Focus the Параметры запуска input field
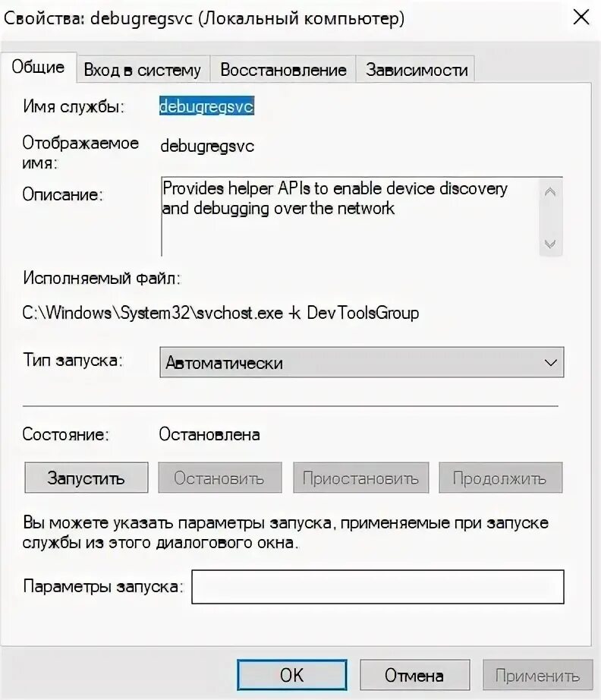This screenshot has width=601, height=700. click(378, 587)
